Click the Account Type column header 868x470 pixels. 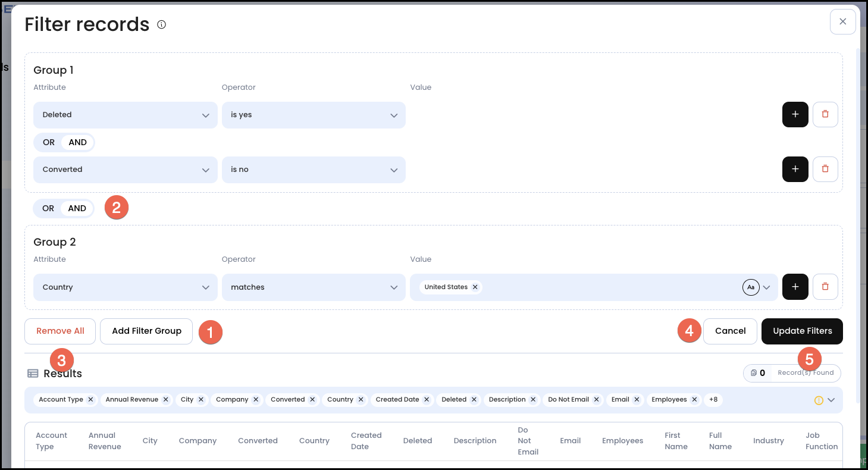pyautogui.click(x=52, y=441)
